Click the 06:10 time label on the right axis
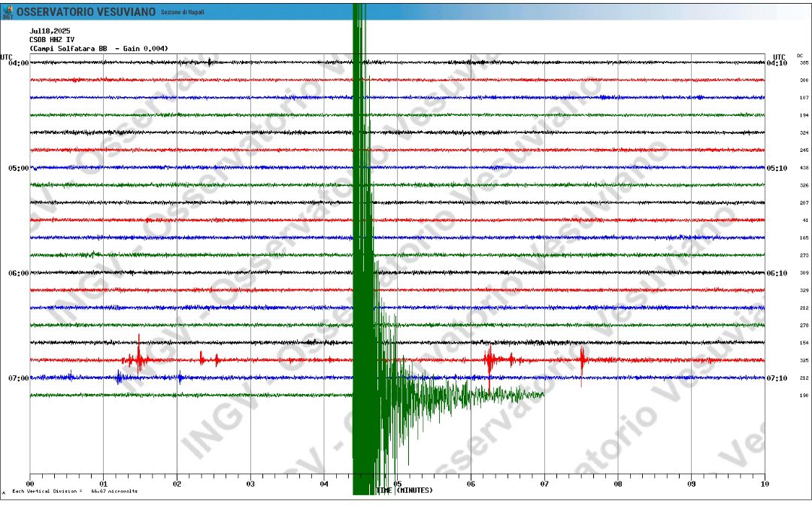812x507 pixels. tap(777, 274)
